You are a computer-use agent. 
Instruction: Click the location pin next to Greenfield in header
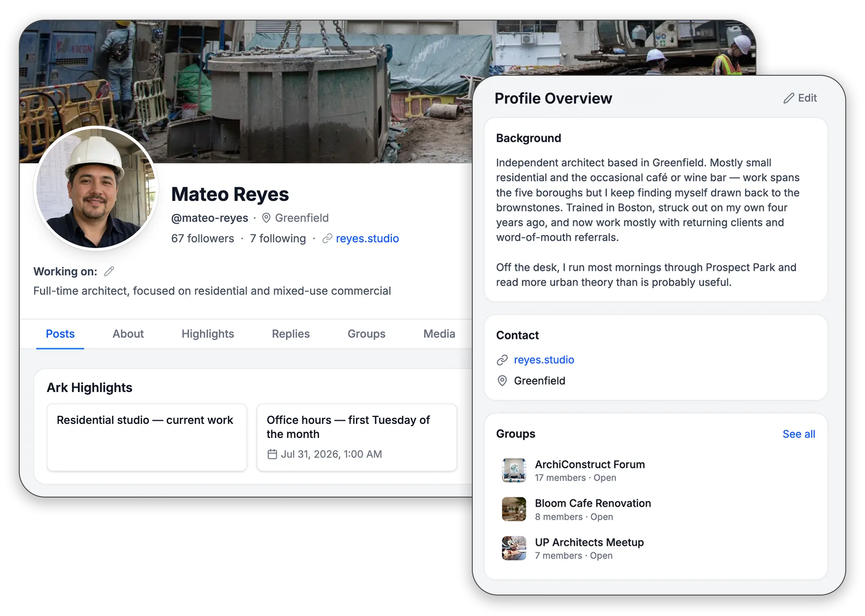(266, 218)
